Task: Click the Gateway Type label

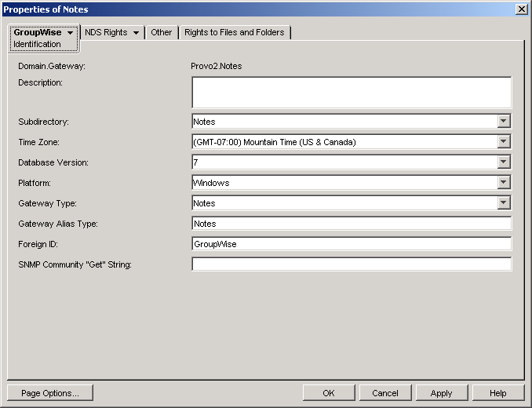Action: [47, 203]
